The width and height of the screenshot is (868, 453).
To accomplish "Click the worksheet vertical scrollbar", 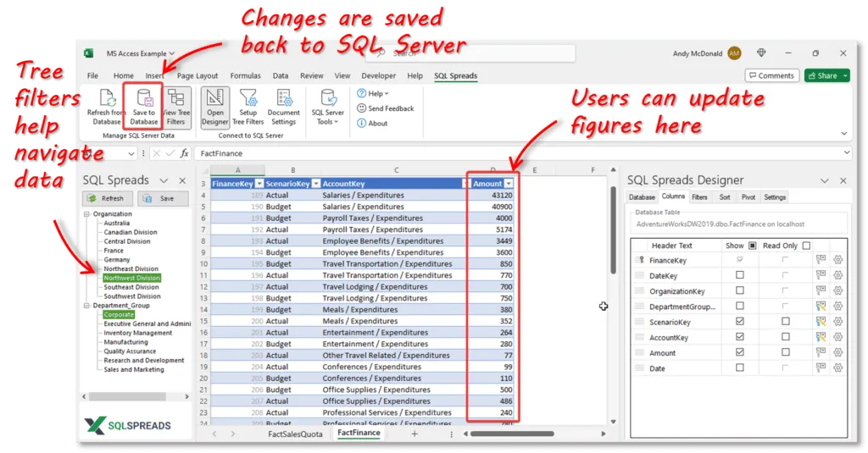I will coord(613,229).
